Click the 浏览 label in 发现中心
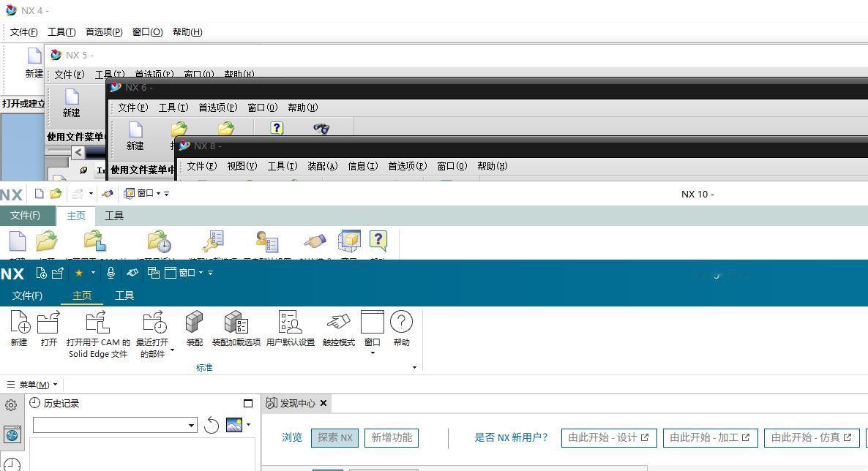 click(292, 438)
